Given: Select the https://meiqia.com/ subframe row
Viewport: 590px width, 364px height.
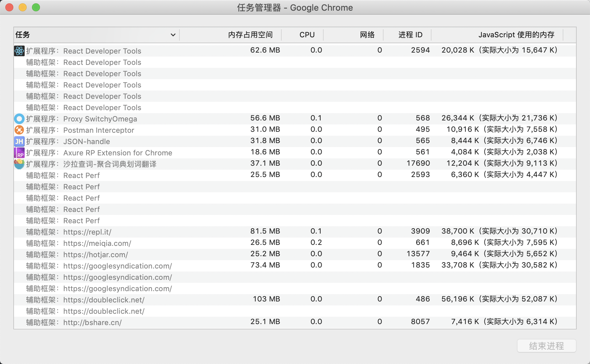Looking at the screenshot, I should click(x=295, y=243).
